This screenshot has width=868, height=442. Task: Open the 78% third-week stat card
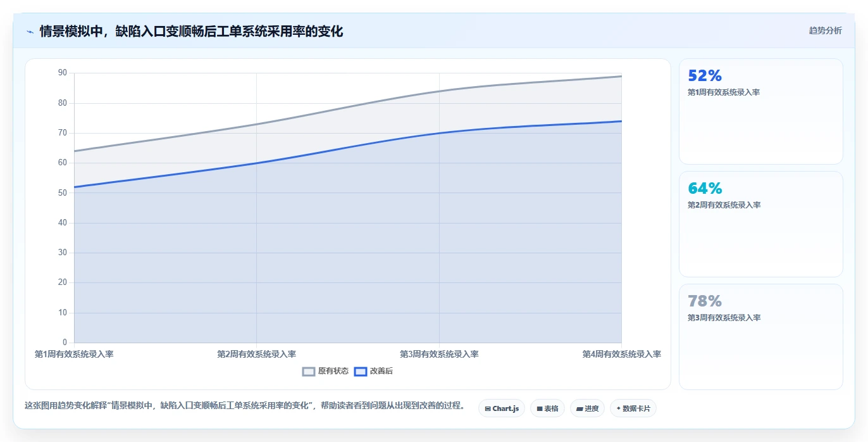coord(761,337)
